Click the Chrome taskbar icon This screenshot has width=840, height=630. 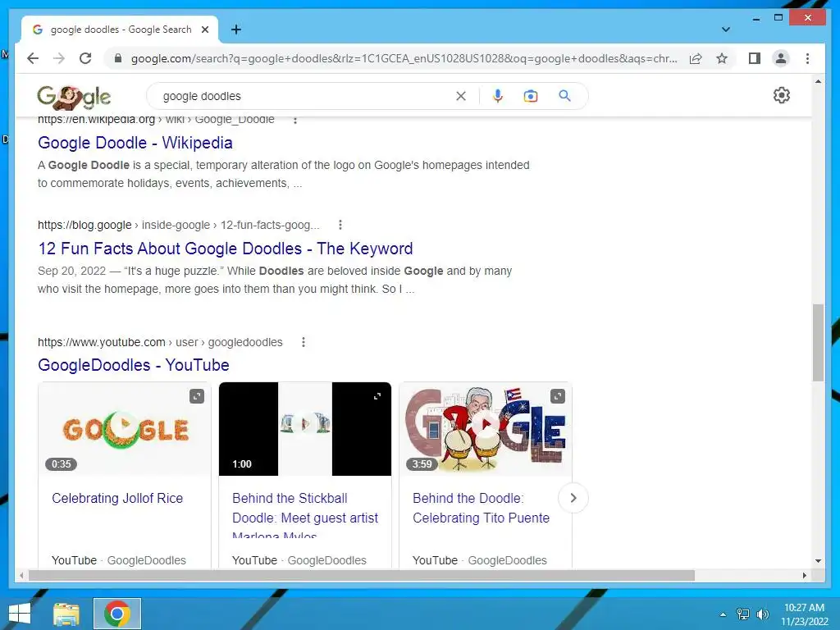[x=117, y=614]
